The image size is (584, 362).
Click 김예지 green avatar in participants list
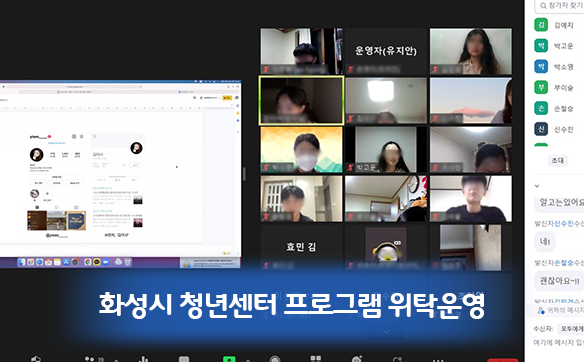541,25
